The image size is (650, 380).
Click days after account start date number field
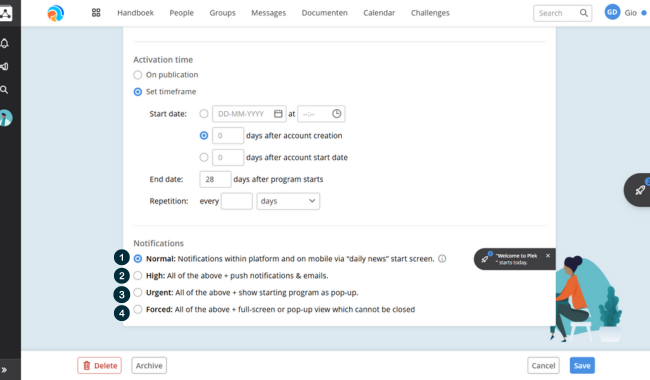228,157
